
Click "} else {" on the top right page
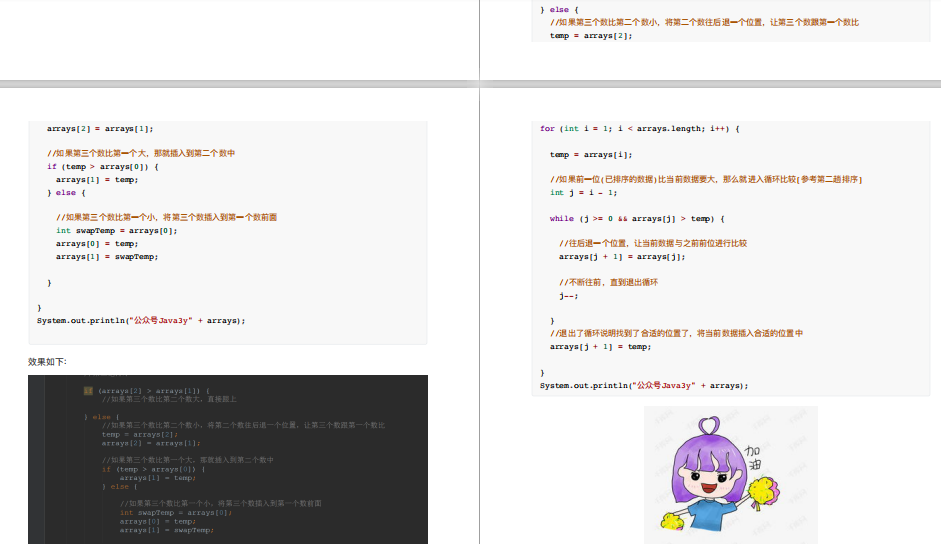[559, 10]
